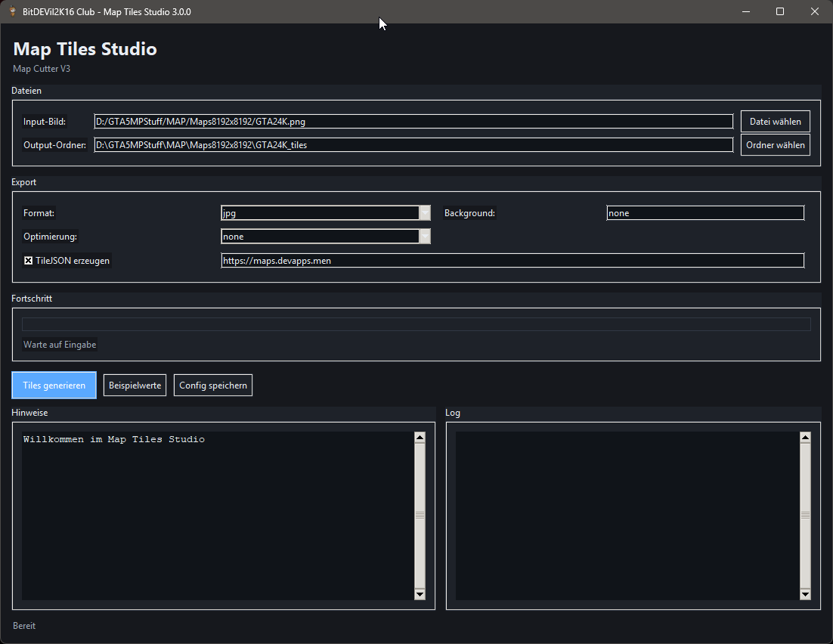The width and height of the screenshot is (833, 644).
Task: Click the 'Background:' label
Action: pyautogui.click(x=469, y=213)
